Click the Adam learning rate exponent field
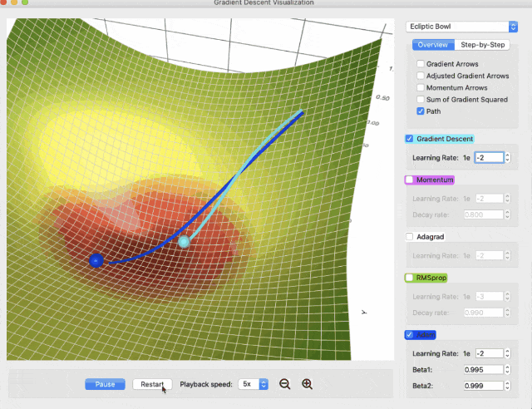 490,353
